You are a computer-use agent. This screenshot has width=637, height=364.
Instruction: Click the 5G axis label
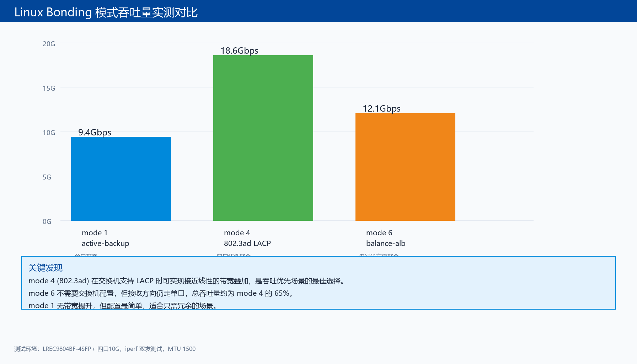tap(47, 177)
